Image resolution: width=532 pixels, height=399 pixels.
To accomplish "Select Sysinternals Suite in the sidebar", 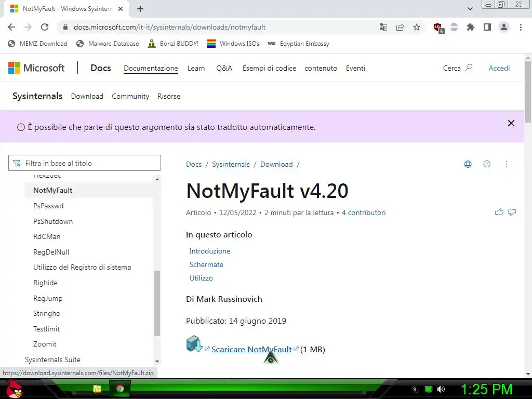I will (x=52, y=360).
